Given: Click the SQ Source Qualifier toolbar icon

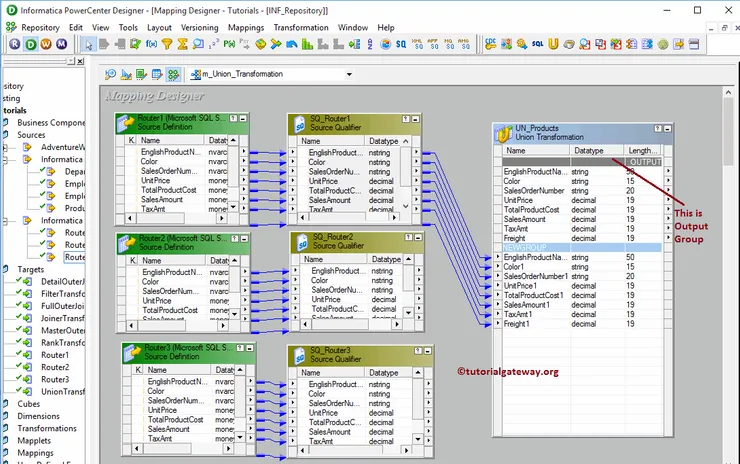Looking at the screenshot, I should [x=401, y=44].
